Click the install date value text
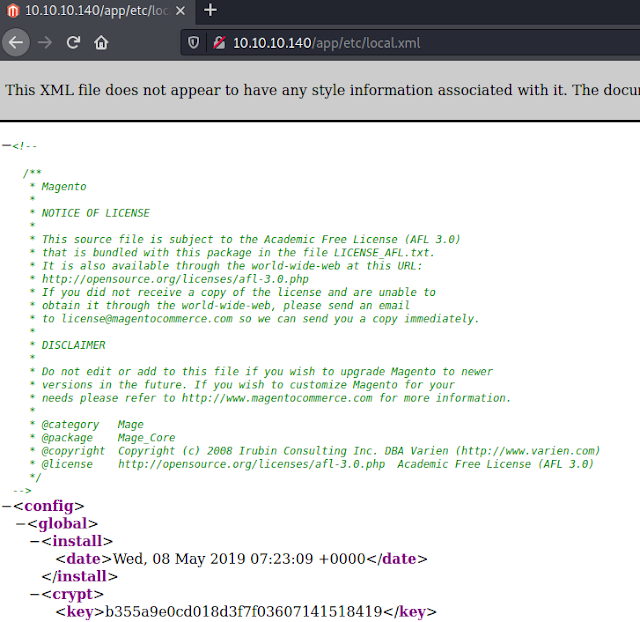This screenshot has width=640, height=622. click(239, 559)
